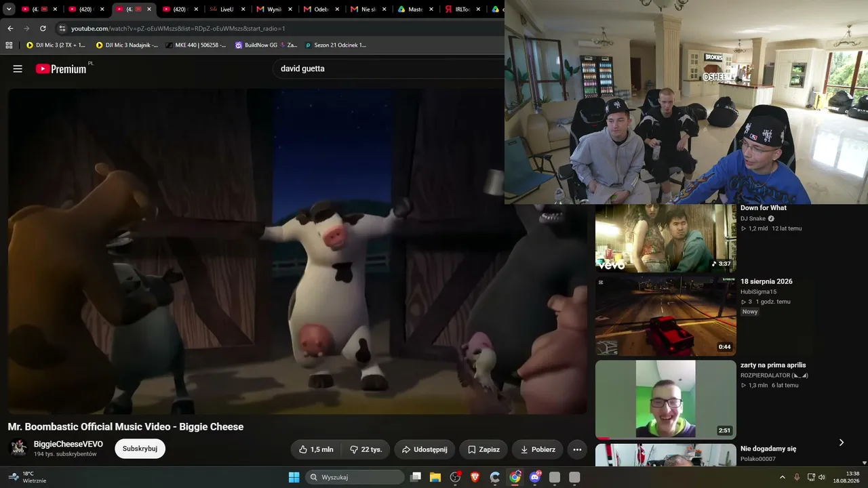Click the Mr. Boombastic video player

pos(298,251)
